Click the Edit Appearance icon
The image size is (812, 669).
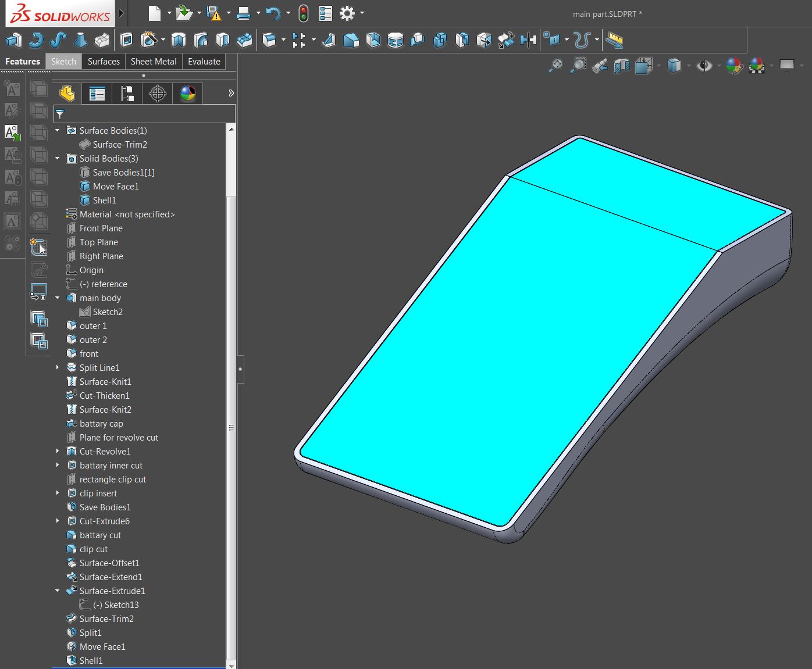pyautogui.click(x=734, y=66)
